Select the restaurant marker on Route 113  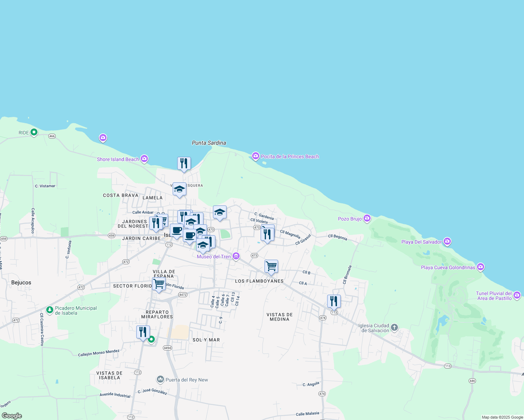[334, 301]
